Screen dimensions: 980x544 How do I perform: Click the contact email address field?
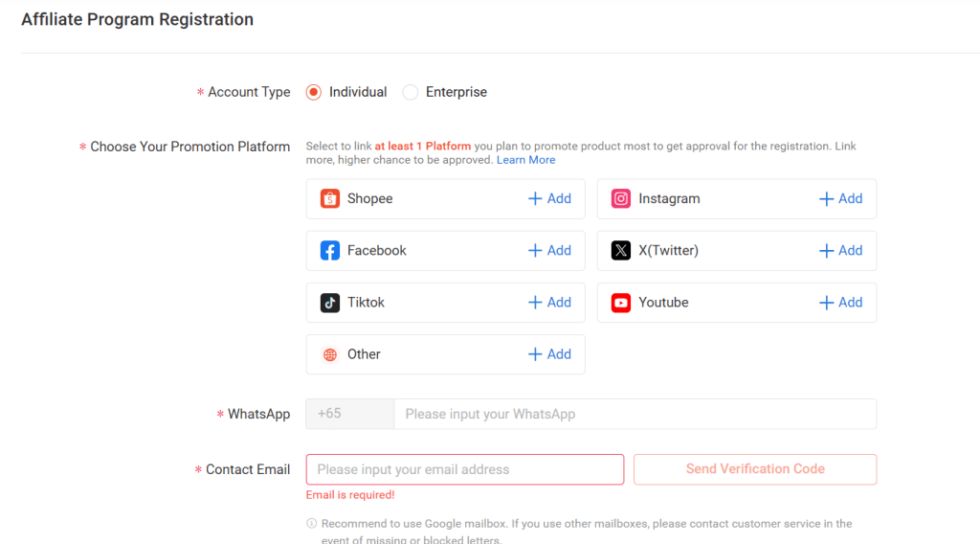464,469
